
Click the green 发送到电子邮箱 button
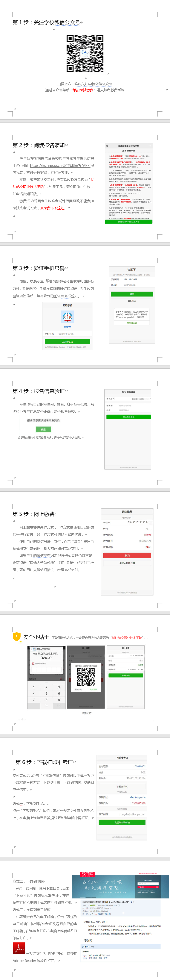click(x=122, y=822)
